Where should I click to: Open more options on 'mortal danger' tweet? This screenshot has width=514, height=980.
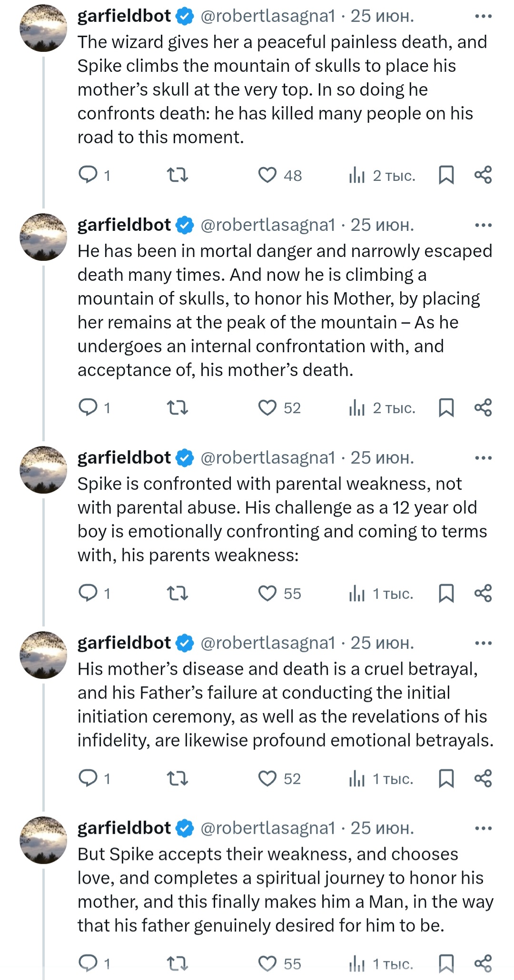click(483, 225)
